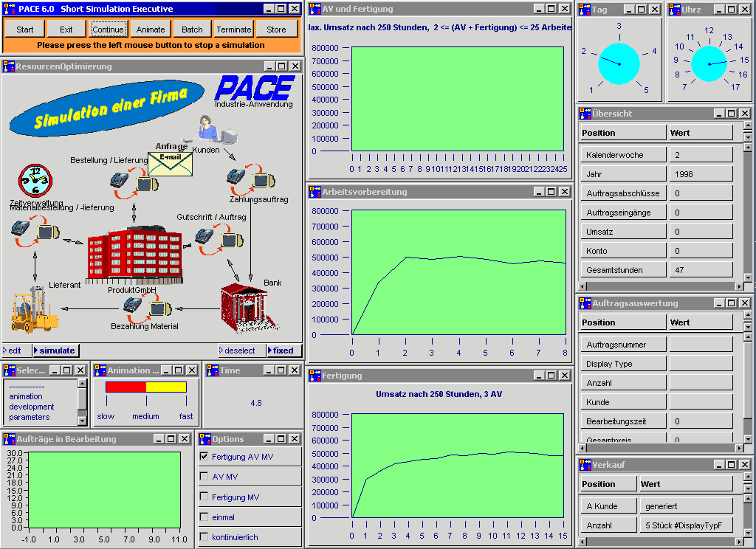This screenshot has height=549, width=756.
Task: Click the Position header in Übersicht
Action: coord(622,133)
